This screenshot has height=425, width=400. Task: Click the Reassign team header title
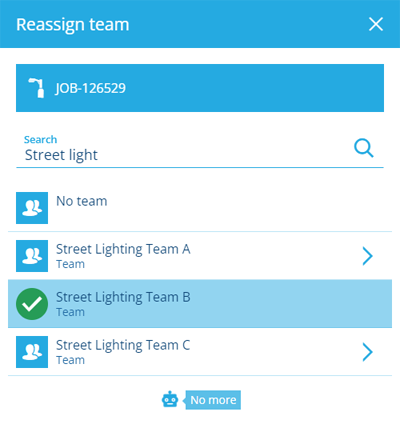[x=73, y=25]
